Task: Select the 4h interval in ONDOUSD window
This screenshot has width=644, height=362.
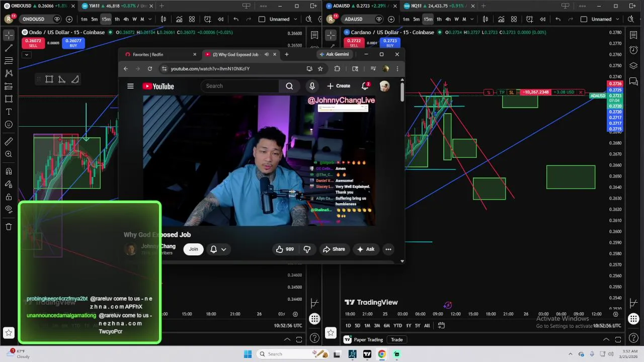Action: point(126,19)
